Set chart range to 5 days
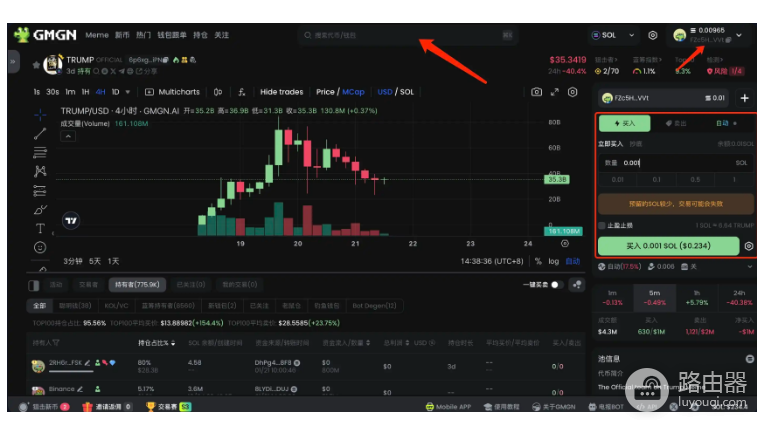This screenshot has width=765, height=430. (95, 261)
